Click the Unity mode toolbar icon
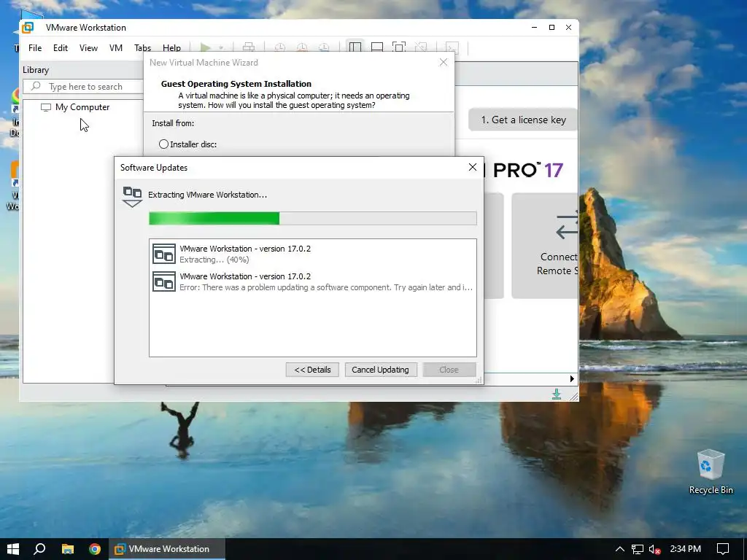Screen dimensions: 747x560 click(421, 47)
